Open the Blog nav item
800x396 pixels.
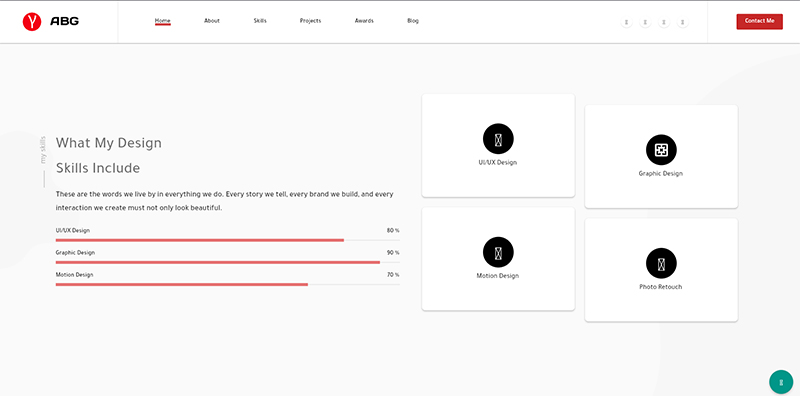click(x=413, y=21)
